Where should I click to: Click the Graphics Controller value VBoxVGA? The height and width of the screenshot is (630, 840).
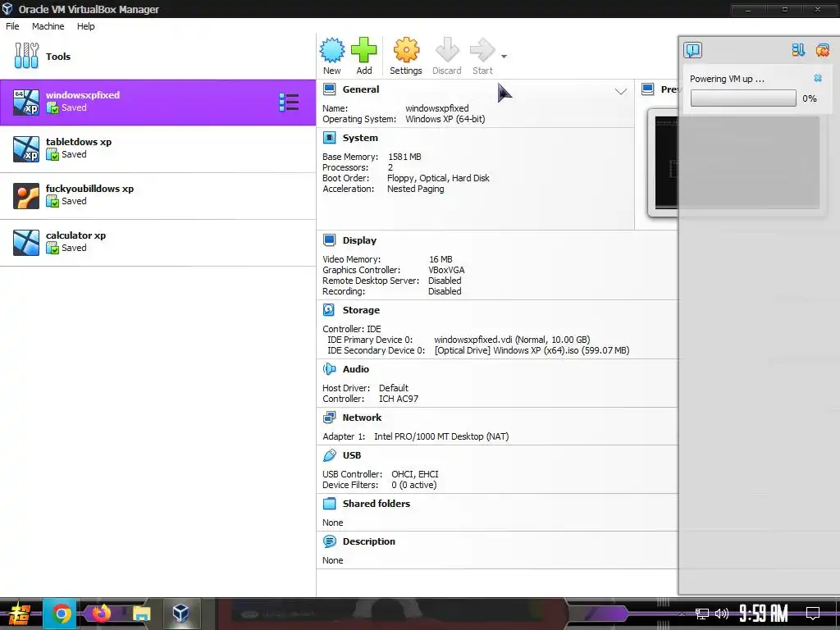point(446,270)
